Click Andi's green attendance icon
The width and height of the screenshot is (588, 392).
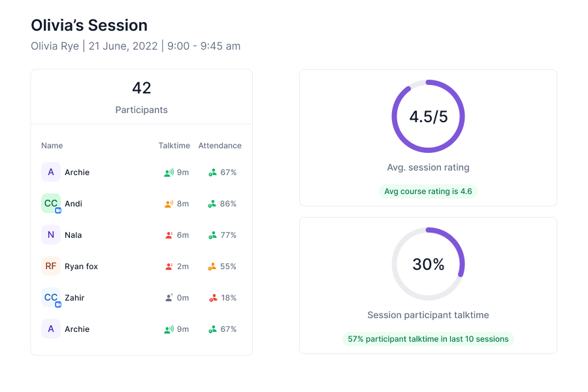coord(212,204)
